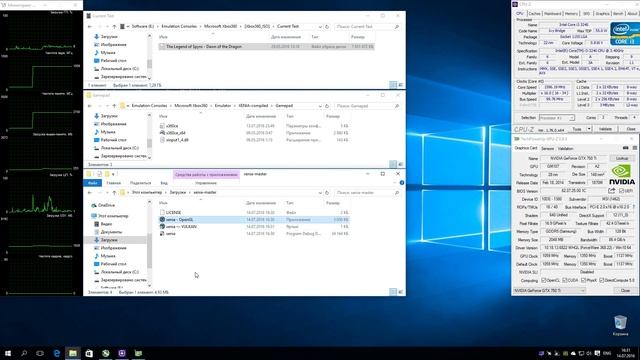Expand address bar history in Gamepad window
The height and width of the screenshot is (360, 640).
320,106
